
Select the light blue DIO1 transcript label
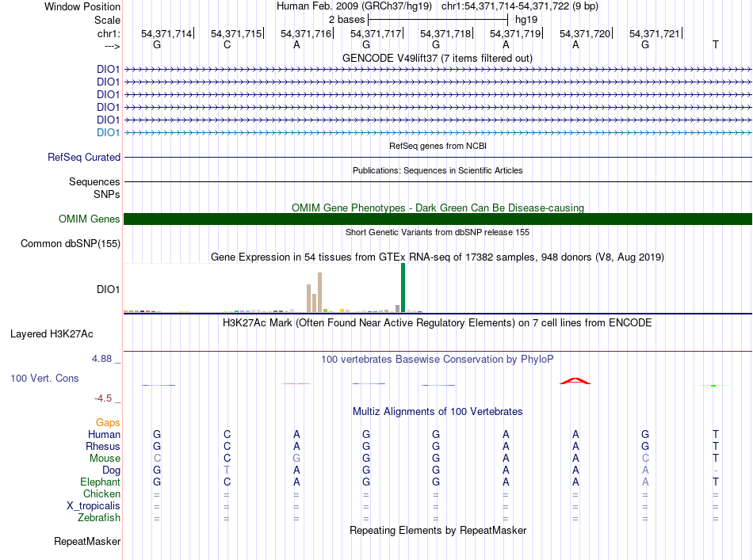[x=108, y=132]
